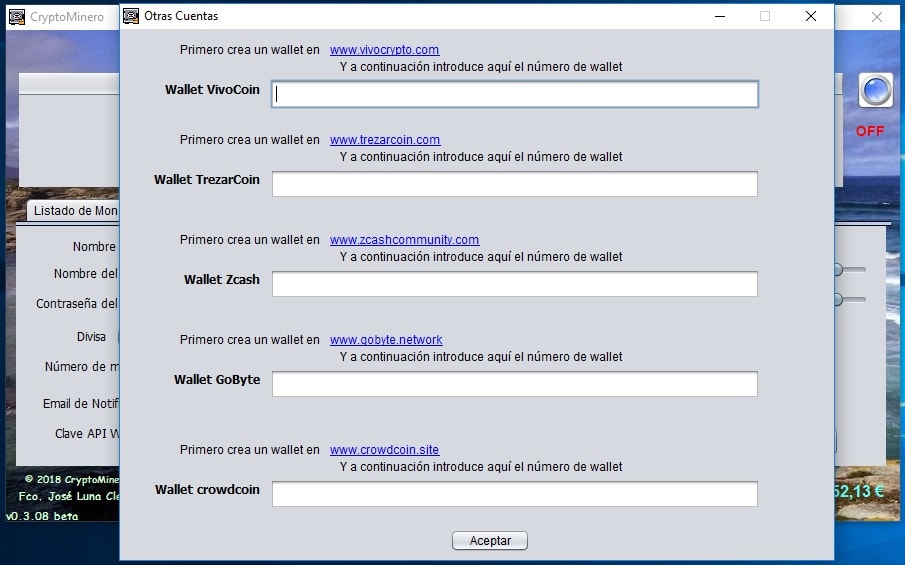Image resolution: width=905 pixels, height=565 pixels.
Task: Close the Otras Cuentas dialog
Action: (811, 16)
